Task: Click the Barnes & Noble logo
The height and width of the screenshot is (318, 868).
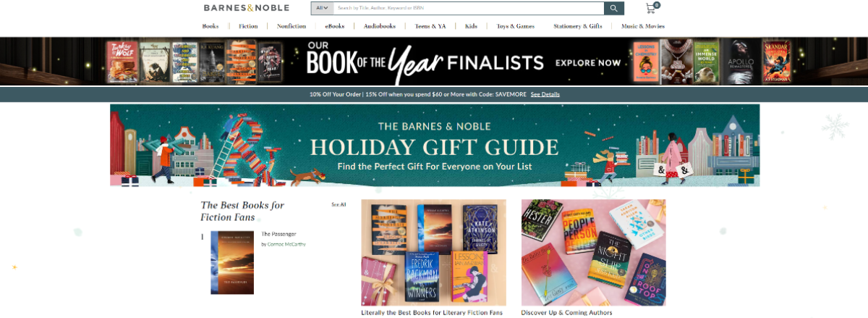Action: pyautogui.click(x=247, y=8)
